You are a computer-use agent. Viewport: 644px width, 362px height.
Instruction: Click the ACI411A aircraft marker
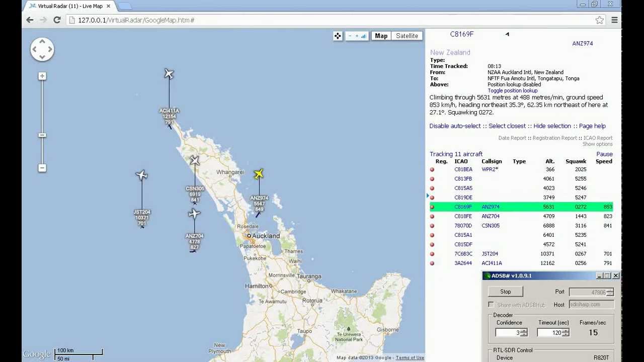pyautogui.click(x=169, y=74)
